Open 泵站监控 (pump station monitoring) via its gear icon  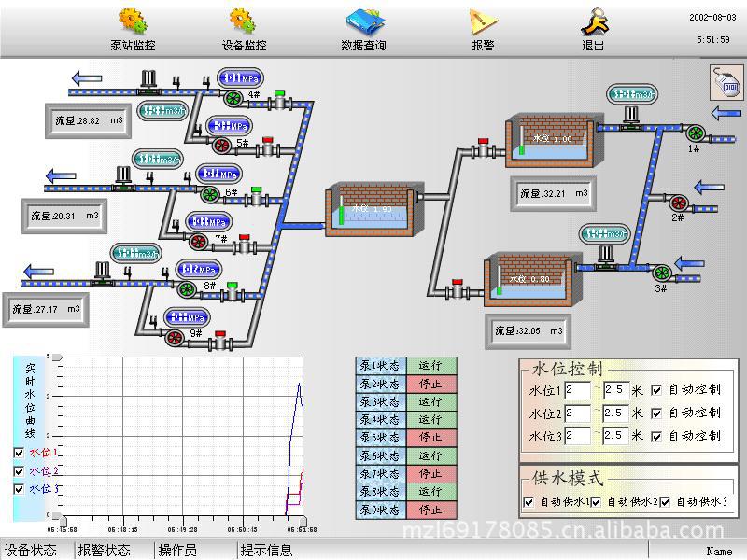(131, 21)
